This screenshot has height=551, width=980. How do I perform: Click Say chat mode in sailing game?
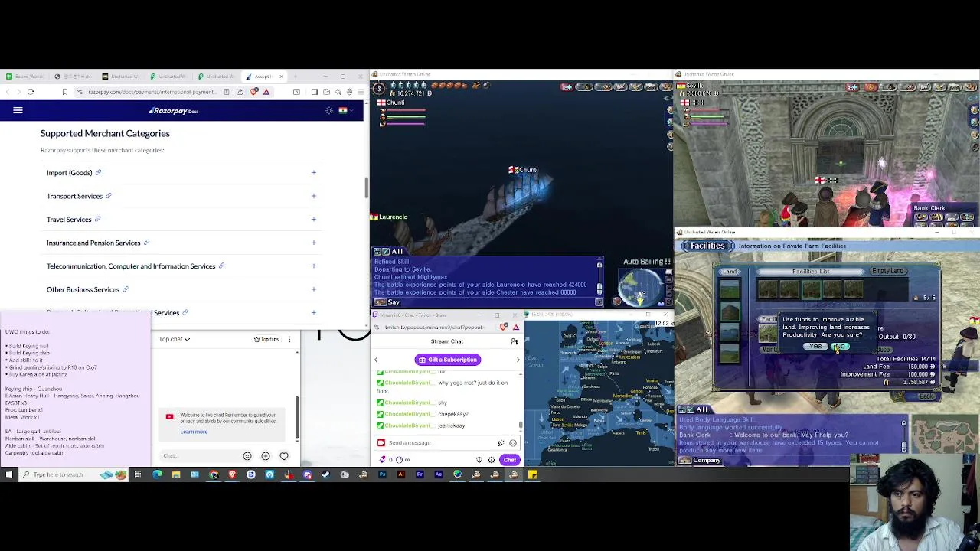[388, 302]
